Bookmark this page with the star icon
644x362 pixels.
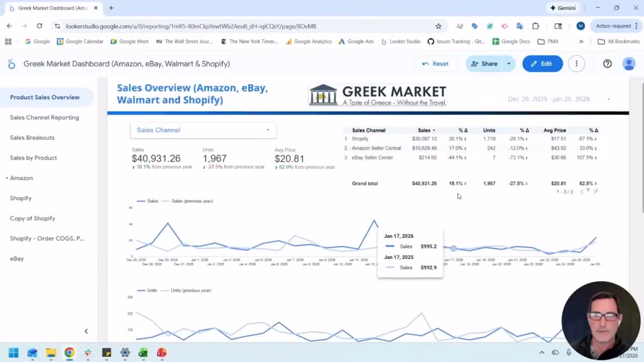coord(438,26)
